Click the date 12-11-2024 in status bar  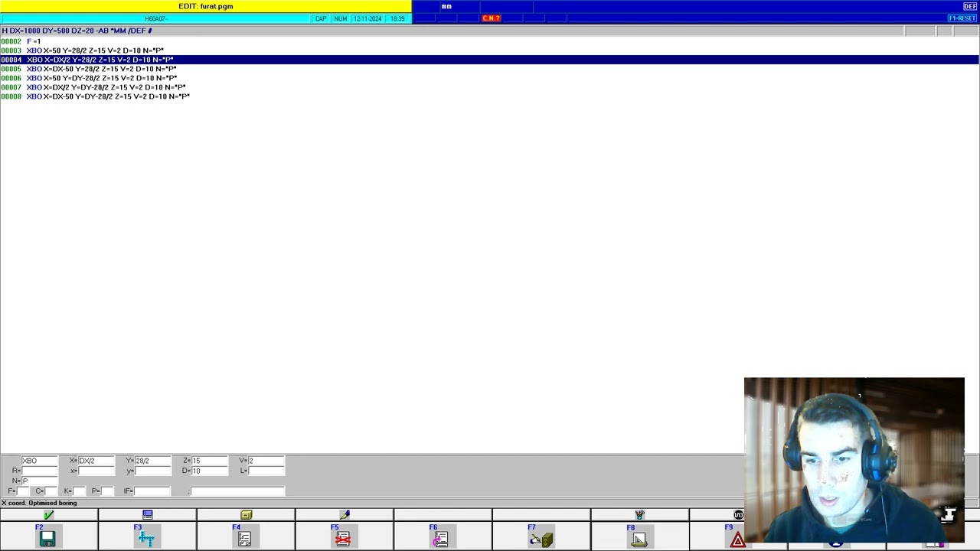click(367, 18)
